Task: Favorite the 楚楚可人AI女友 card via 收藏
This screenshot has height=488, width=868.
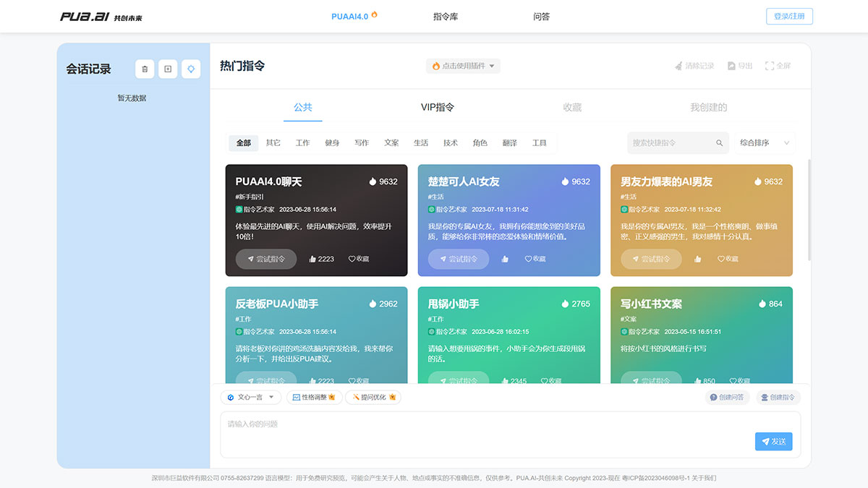Action: click(535, 258)
